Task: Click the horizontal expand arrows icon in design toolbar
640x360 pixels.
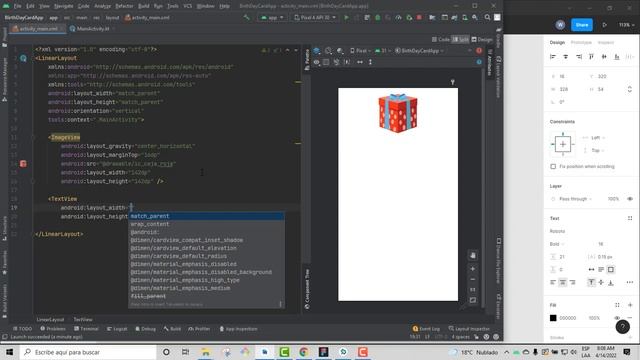Action: point(360,62)
